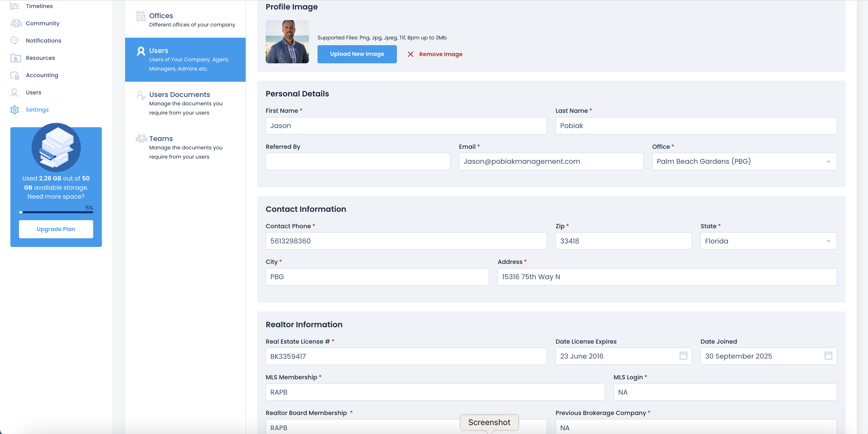Screen dimensions: 868x434
Task: Click Upload New Image button
Action: (357, 54)
